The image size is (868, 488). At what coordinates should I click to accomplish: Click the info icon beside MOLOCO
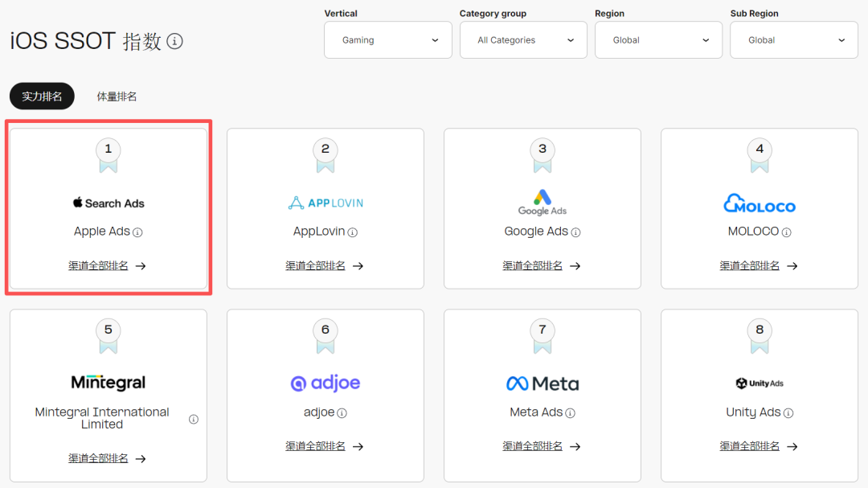787,232
